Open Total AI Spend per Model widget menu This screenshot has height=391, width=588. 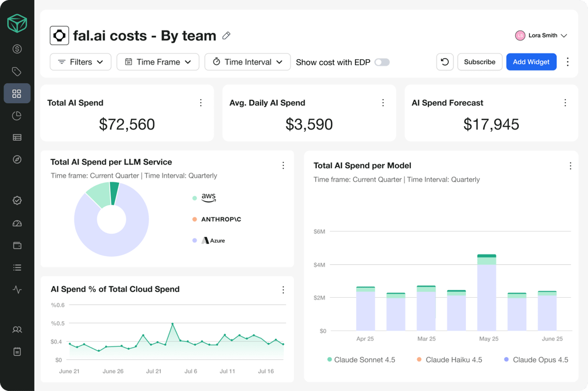(x=570, y=166)
